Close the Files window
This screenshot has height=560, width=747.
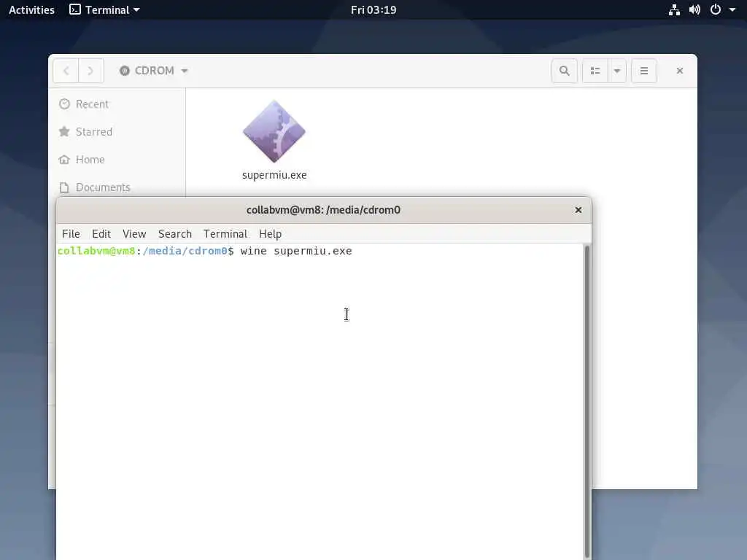(x=680, y=71)
